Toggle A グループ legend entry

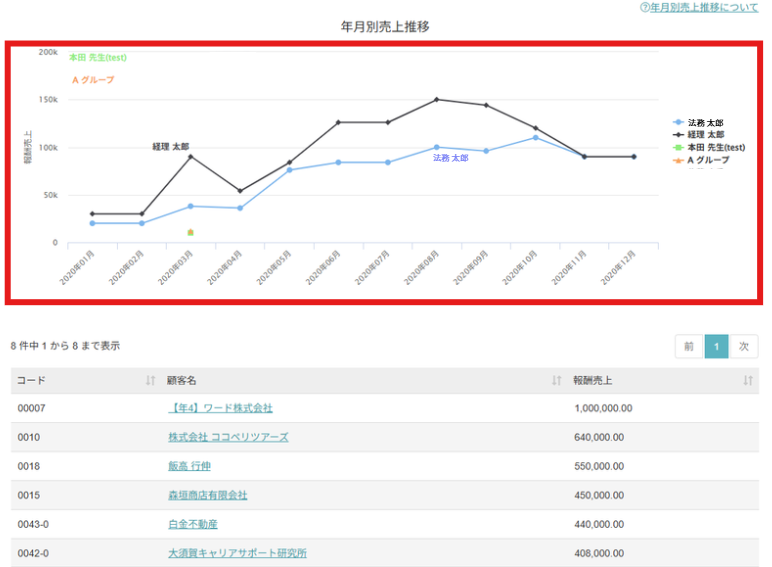(708, 160)
